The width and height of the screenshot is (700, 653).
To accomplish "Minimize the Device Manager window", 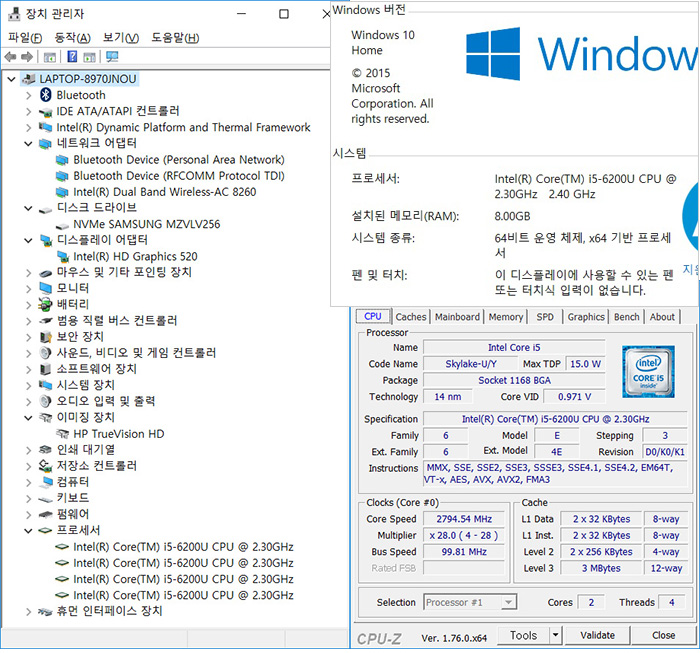I will pos(242,14).
